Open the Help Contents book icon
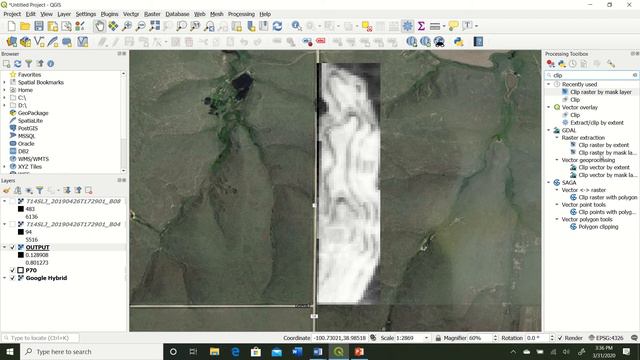The image size is (640, 360). pyautogui.click(x=478, y=42)
